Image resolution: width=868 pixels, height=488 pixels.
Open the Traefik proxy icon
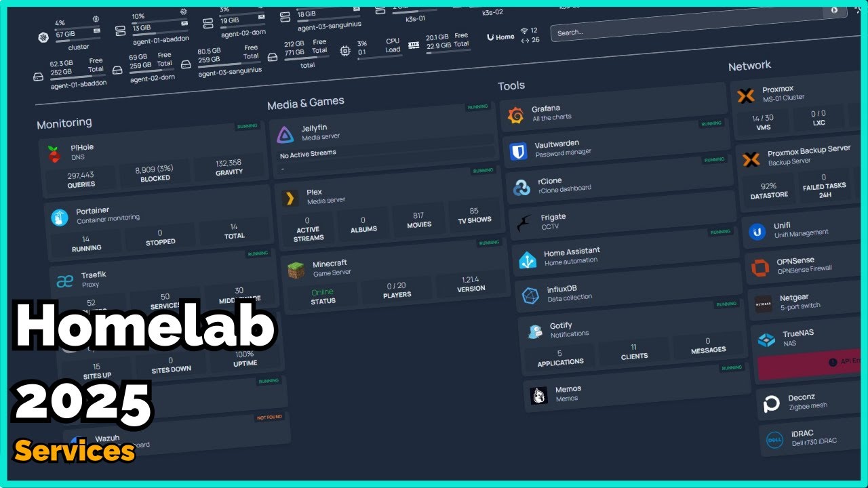(x=65, y=281)
